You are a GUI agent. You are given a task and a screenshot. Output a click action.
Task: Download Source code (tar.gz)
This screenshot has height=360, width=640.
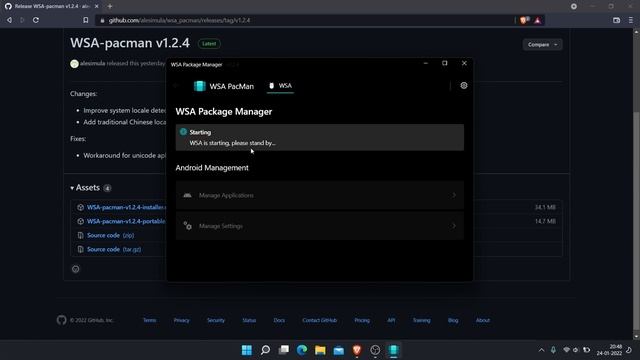pyautogui.click(x=114, y=249)
